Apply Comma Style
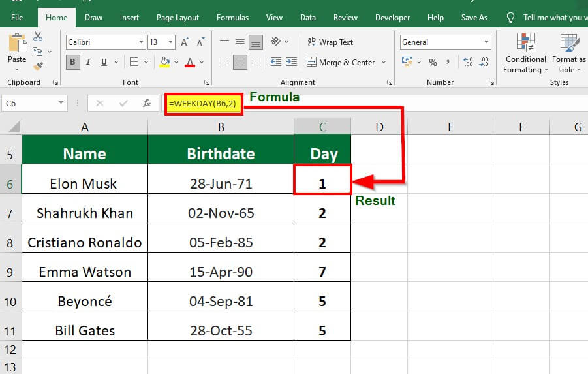This screenshot has width=588, height=374. click(x=448, y=62)
